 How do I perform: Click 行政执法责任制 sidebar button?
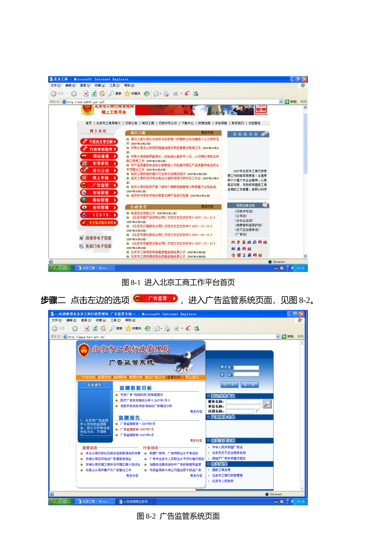point(99,142)
